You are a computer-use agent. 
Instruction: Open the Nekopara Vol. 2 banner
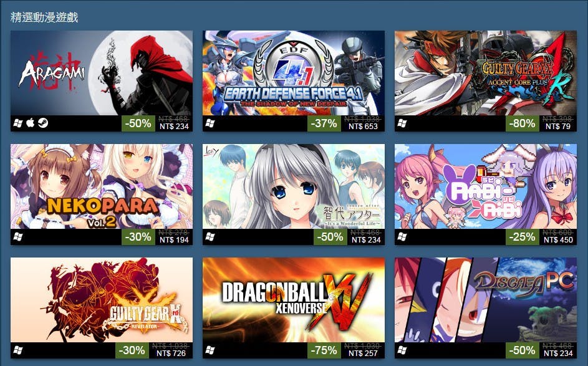tap(102, 186)
